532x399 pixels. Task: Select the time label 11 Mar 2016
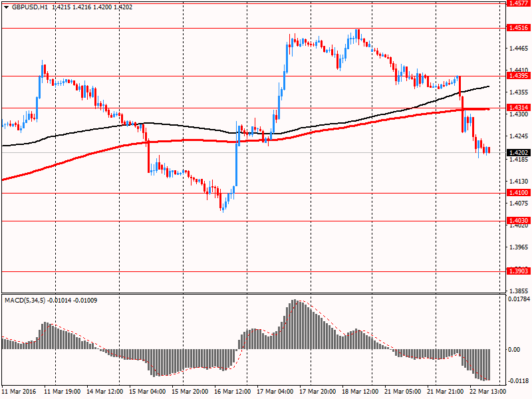[20, 392]
